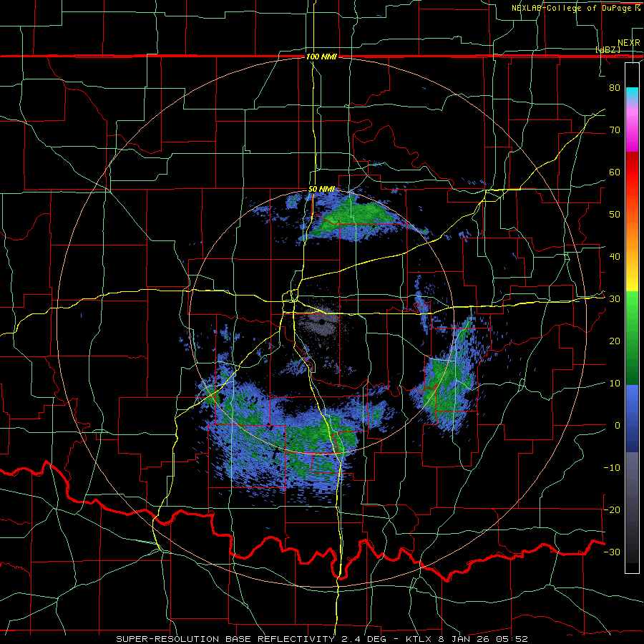Click the -10 value on the dBZ scale

pos(612,468)
